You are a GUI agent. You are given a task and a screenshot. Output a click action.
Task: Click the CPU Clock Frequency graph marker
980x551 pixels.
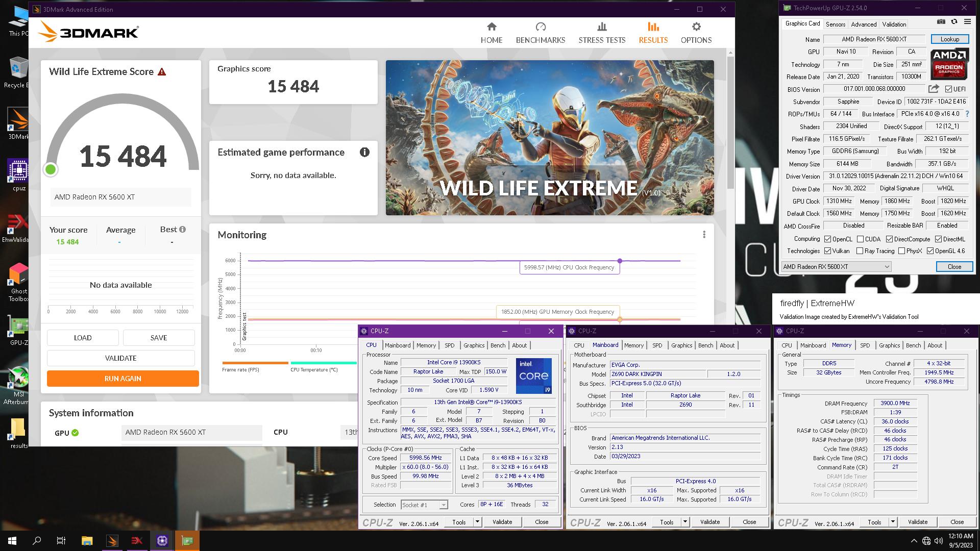(620, 261)
